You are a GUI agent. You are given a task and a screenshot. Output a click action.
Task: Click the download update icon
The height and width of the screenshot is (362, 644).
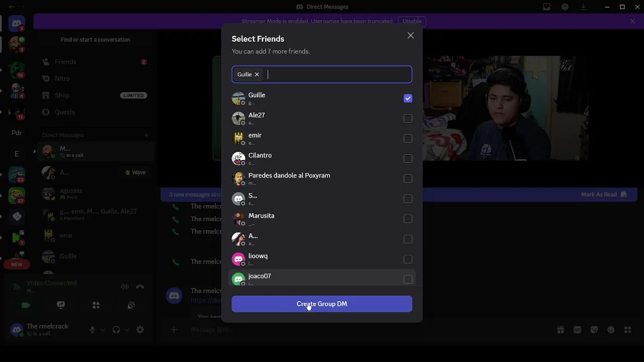point(583,7)
